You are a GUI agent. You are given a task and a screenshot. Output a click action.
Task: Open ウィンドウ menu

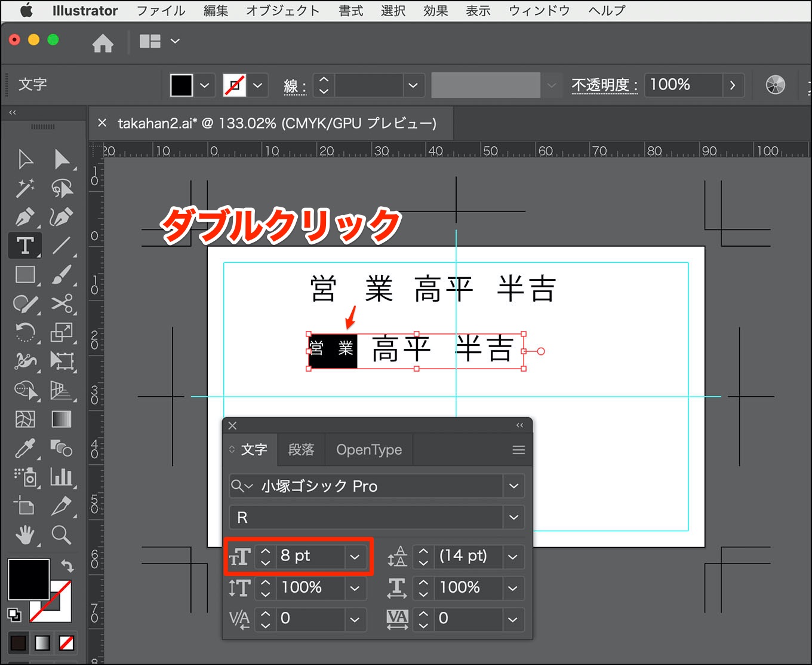[x=540, y=11]
